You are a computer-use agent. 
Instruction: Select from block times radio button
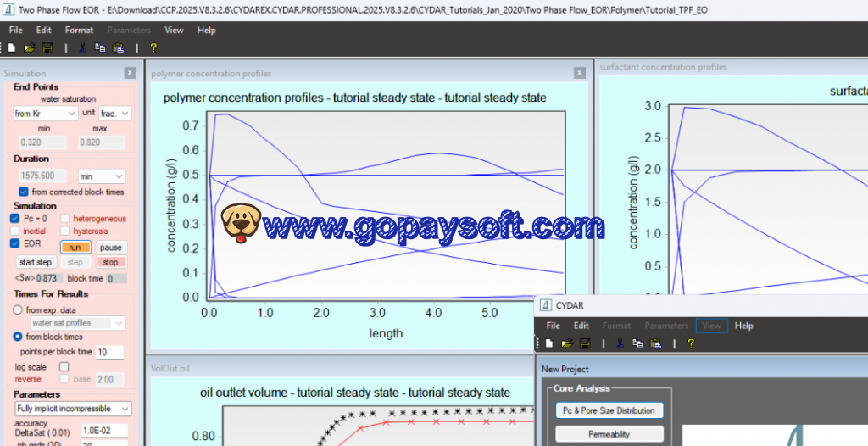(x=18, y=337)
